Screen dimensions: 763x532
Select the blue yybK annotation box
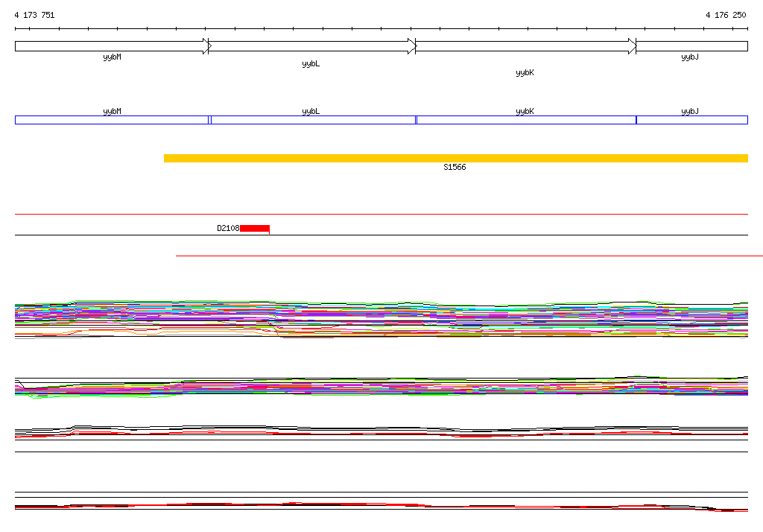(x=527, y=120)
